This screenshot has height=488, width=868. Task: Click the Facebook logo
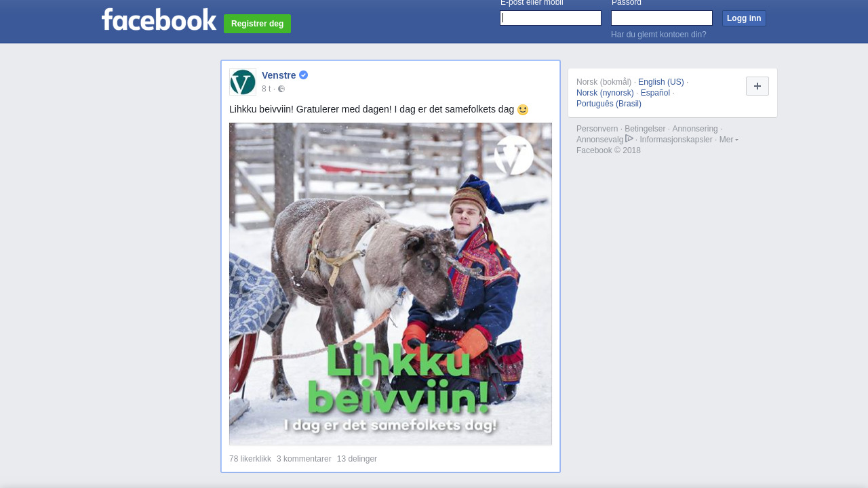click(x=159, y=20)
